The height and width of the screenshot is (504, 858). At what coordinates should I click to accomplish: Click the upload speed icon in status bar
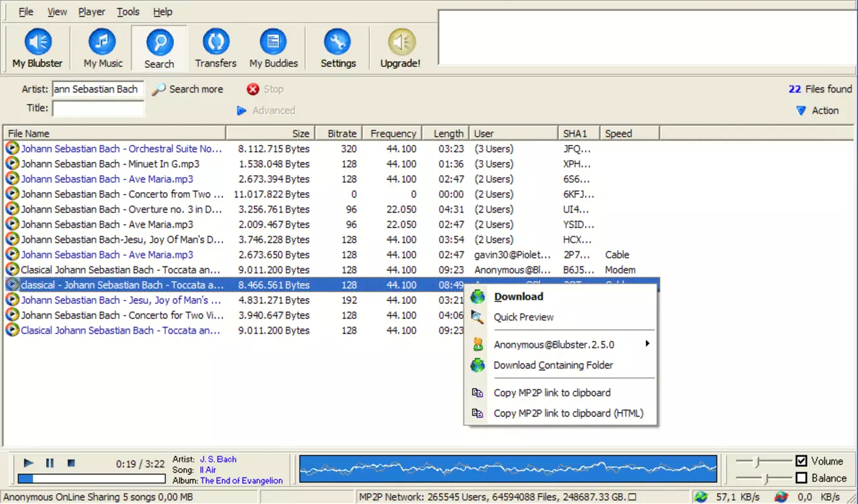tap(781, 497)
